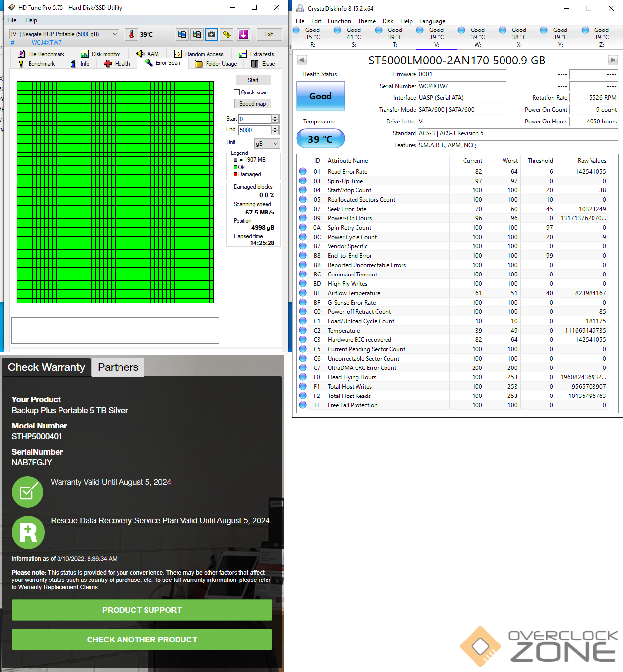Click the Start position input field
The image size is (623, 672).
click(255, 119)
